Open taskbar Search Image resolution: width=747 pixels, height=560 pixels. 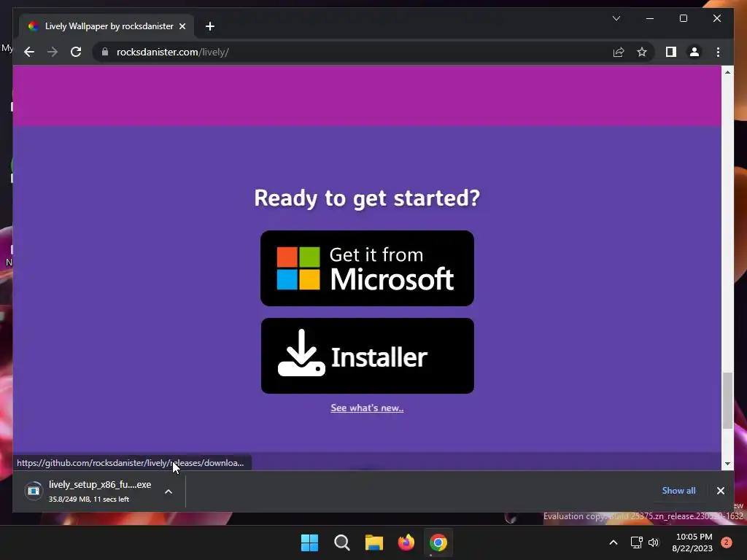341,542
